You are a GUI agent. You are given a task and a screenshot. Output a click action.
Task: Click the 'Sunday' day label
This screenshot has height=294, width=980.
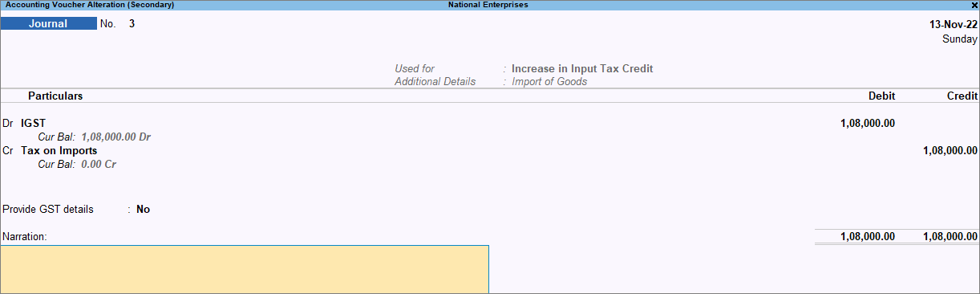[x=960, y=39]
